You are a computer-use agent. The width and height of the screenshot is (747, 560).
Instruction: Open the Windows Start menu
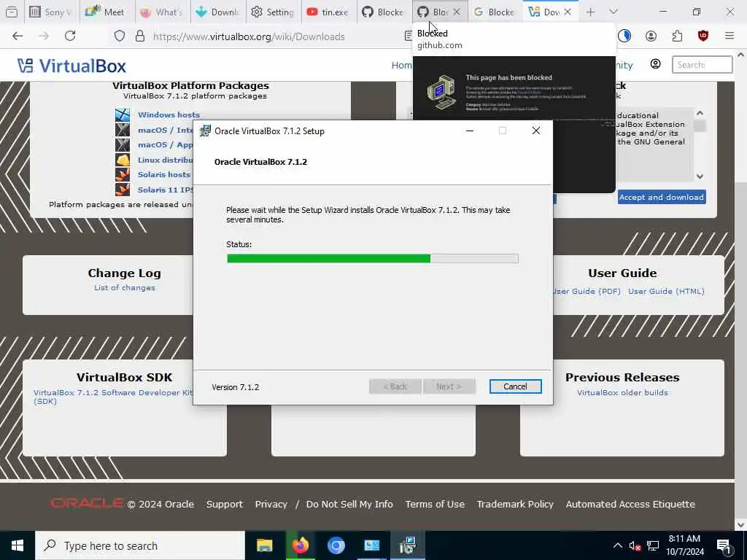click(x=18, y=545)
